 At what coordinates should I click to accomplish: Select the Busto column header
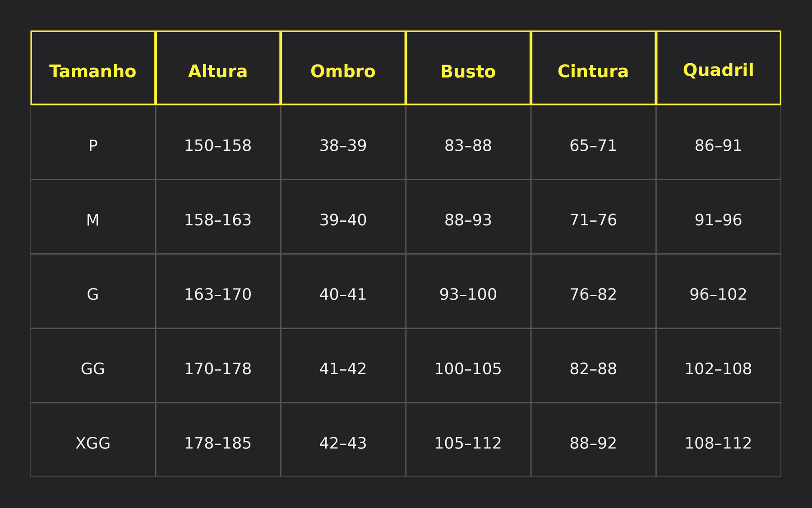[x=468, y=71]
